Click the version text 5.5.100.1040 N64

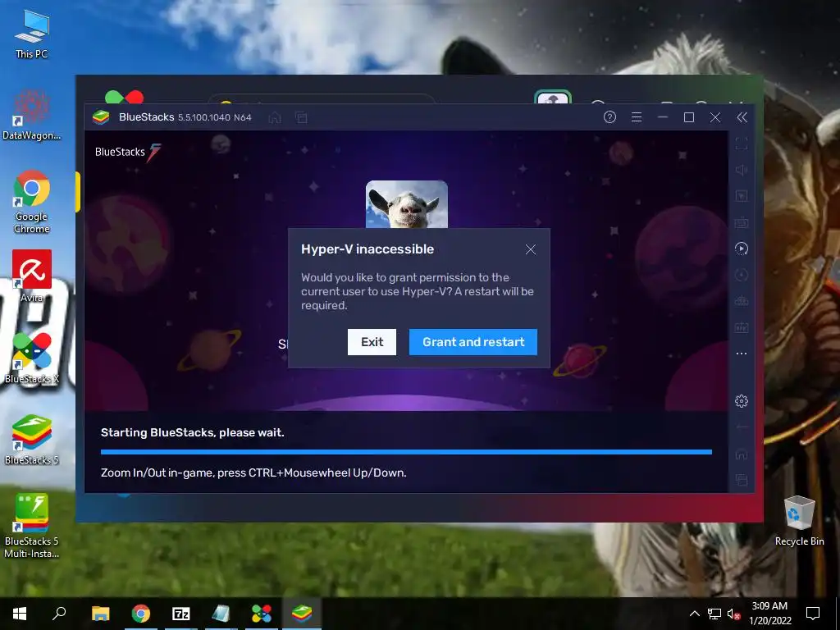click(x=215, y=117)
